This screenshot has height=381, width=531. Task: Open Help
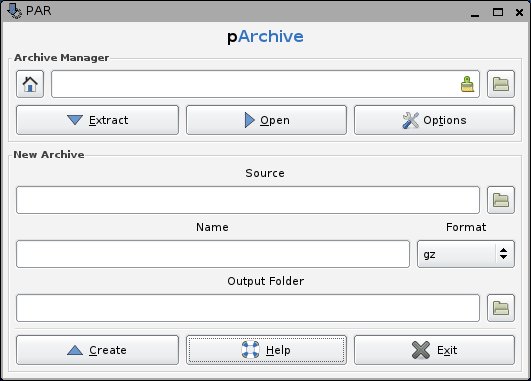click(x=266, y=350)
